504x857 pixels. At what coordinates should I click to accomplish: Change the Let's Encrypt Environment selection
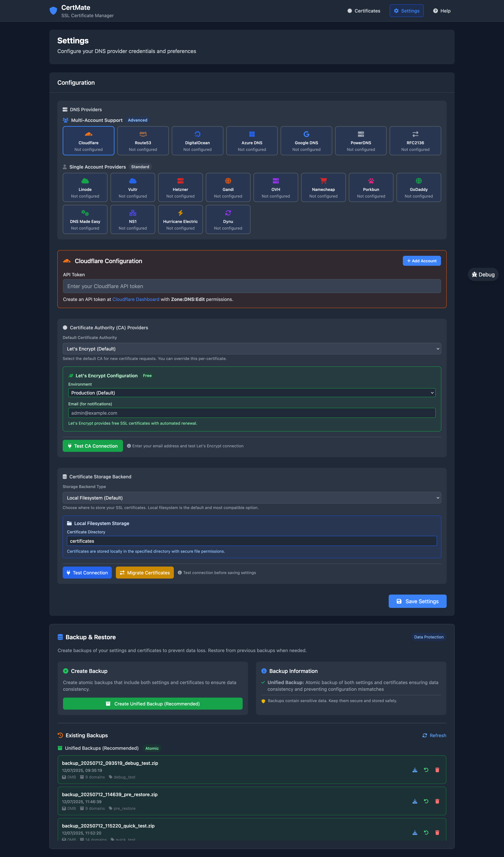tap(251, 392)
